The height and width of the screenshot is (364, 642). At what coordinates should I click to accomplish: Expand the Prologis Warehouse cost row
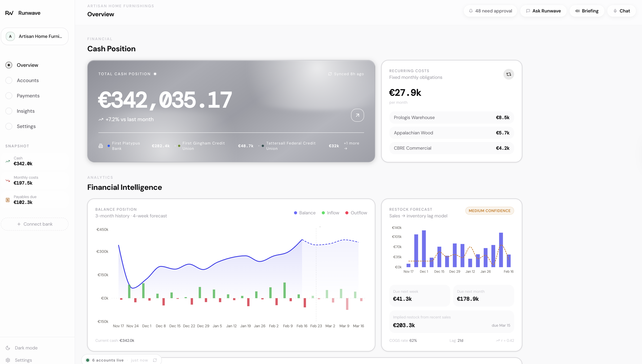[x=451, y=118]
